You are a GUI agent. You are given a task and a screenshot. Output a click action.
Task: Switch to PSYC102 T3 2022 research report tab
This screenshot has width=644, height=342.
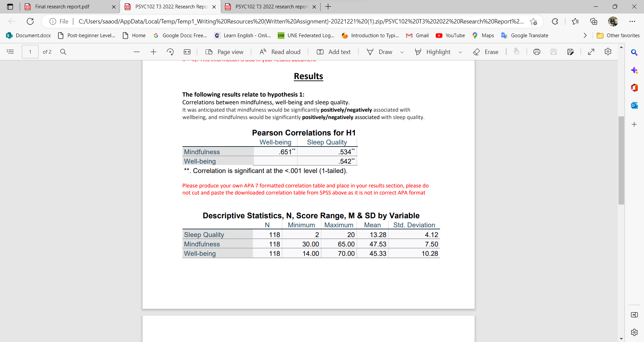coord(271,7)
